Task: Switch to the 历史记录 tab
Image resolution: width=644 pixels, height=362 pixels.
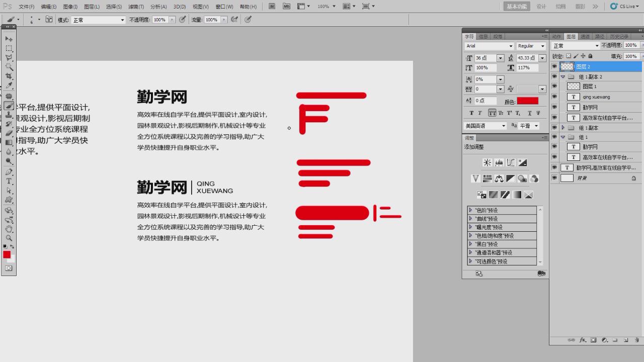Action: pyautogui.click(x=619, y=37)
